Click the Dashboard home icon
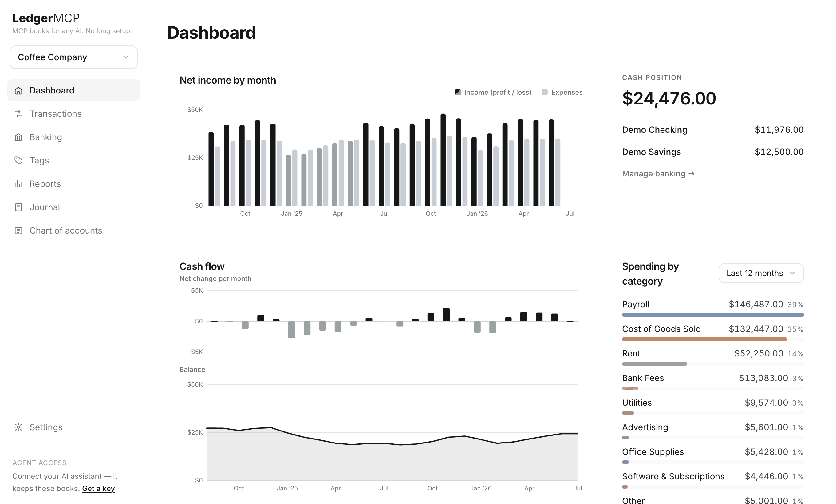 (18, 91)
